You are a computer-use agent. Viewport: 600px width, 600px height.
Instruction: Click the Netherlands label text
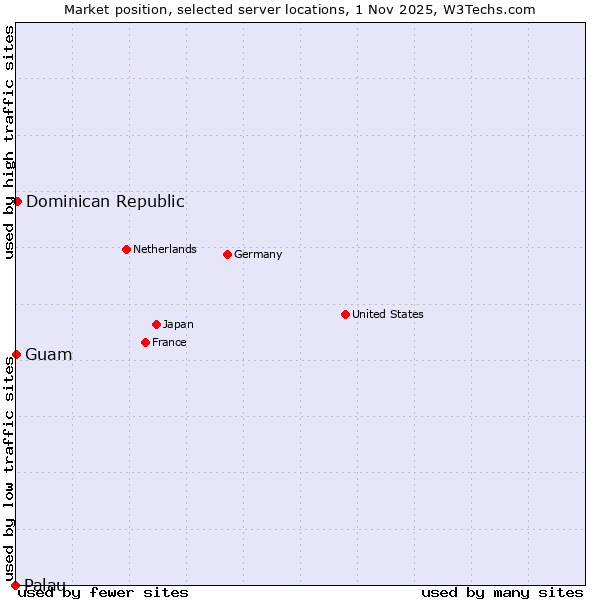tap(165, 249)
